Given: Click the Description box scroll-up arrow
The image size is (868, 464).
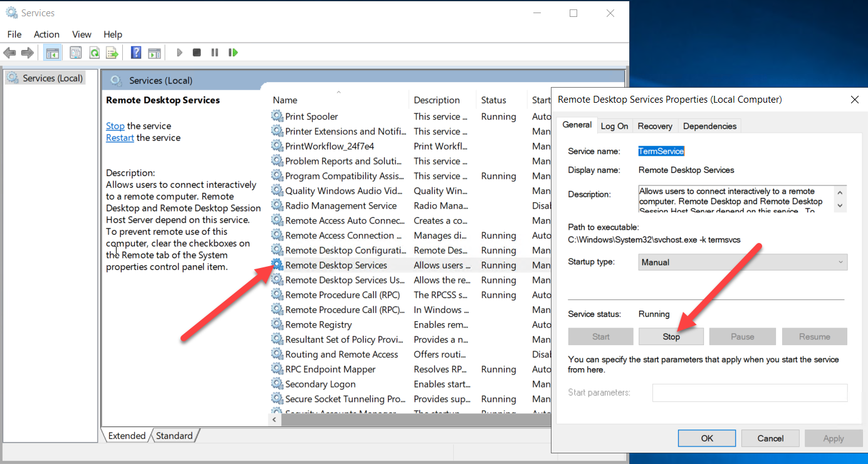Looking at the screenshot, I should (x=840, y=192).
